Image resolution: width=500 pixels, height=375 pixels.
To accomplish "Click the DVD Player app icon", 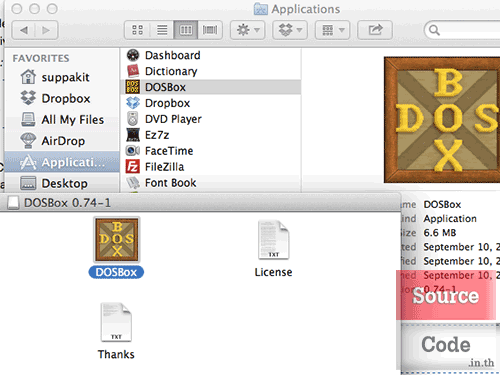I will [x=133, y=119].
